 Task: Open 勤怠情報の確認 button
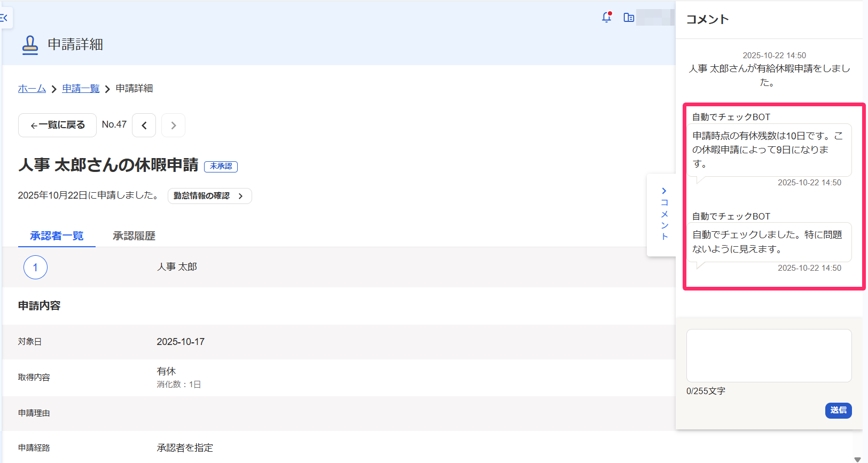pos(209,196)
